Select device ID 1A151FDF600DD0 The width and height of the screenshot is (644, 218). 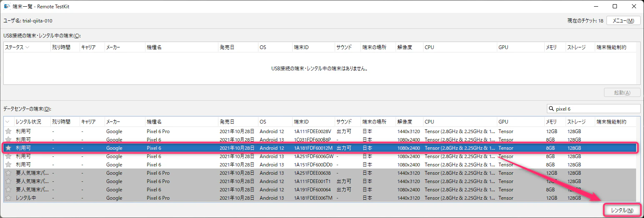[313, 165]
